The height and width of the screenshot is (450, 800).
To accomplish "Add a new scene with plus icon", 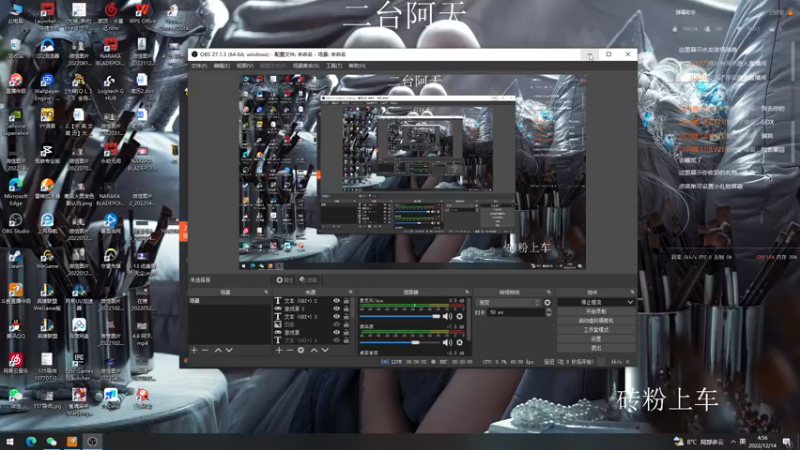I will (194, 351).
